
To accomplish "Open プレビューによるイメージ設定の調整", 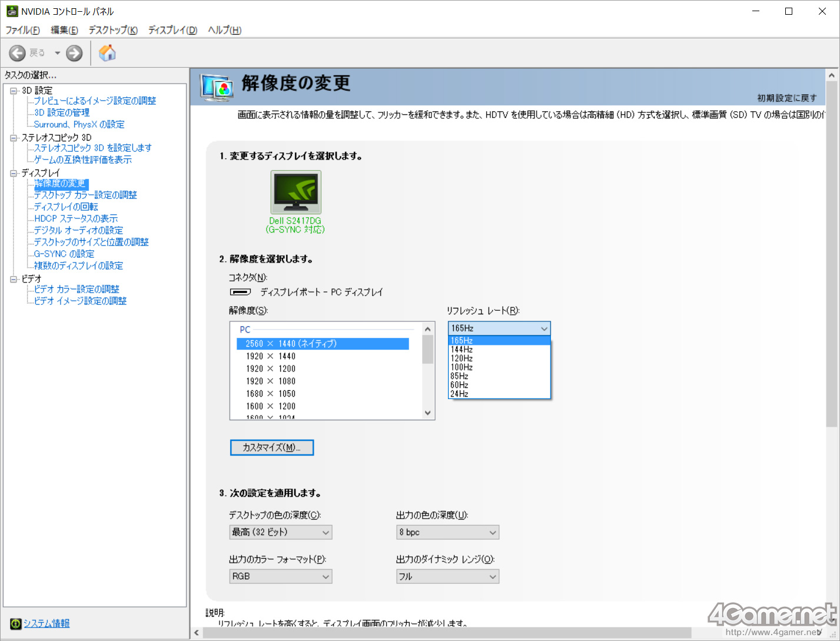I will coord(95,101).
